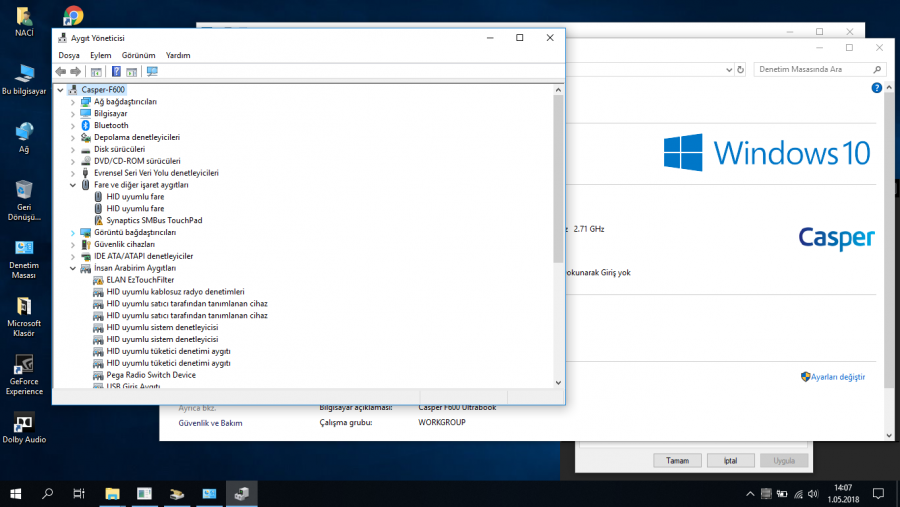900x507 pixels.
Task: Select Geri Dönüşüm recycle bin icon
Action: 24,200
